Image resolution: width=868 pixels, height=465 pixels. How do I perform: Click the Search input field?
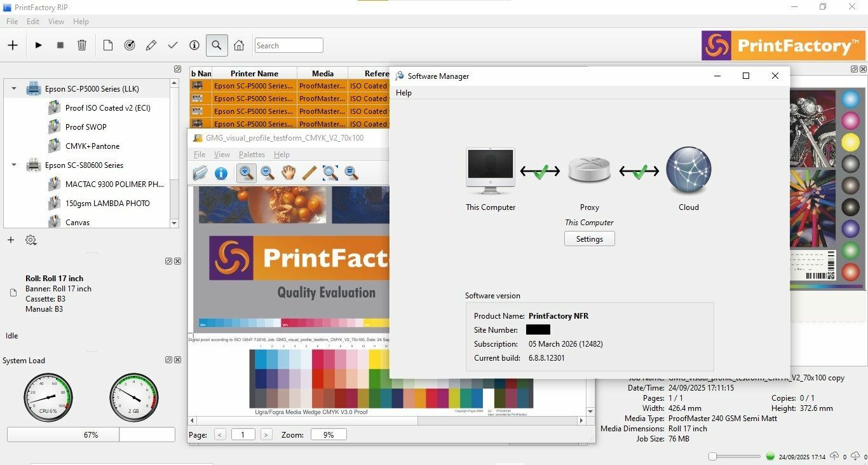289,45
